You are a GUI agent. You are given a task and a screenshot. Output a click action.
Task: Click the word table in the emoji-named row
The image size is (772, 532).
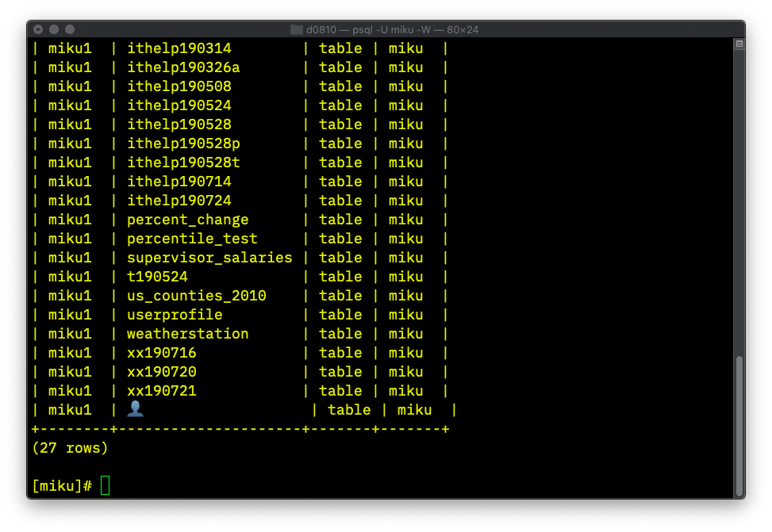349,410
